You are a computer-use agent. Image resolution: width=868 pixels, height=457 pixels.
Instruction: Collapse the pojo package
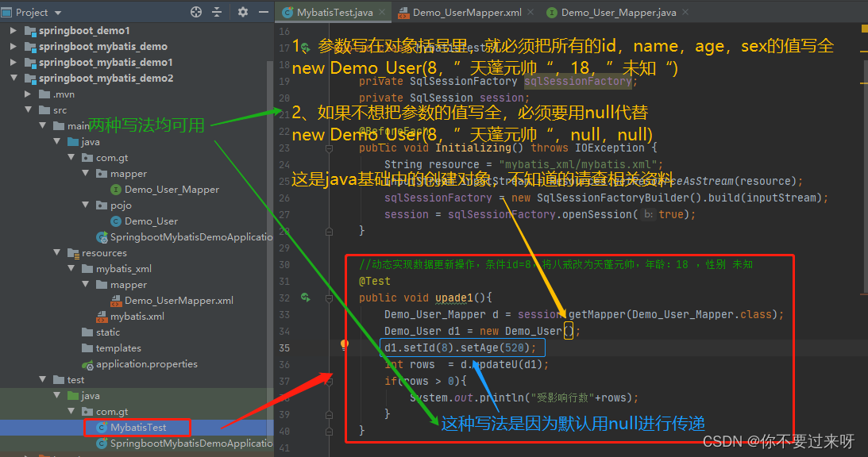pos(85,205)
